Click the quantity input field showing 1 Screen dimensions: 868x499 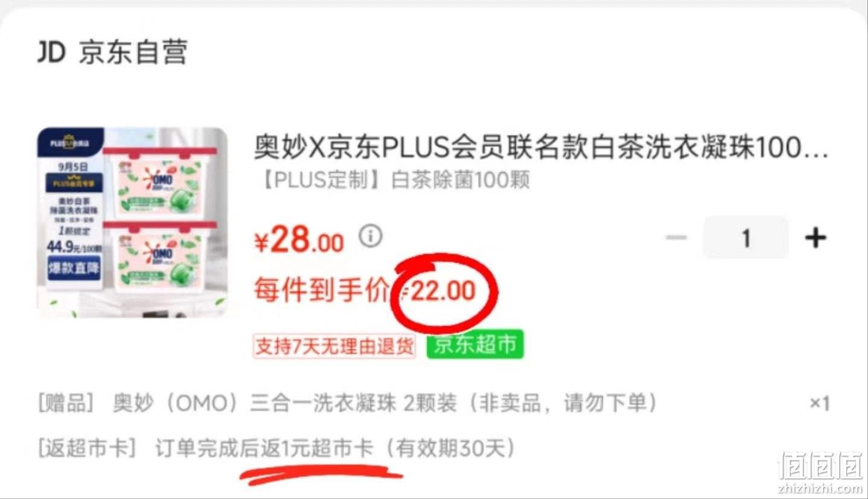pyautogui.click(x=745, y=238)
